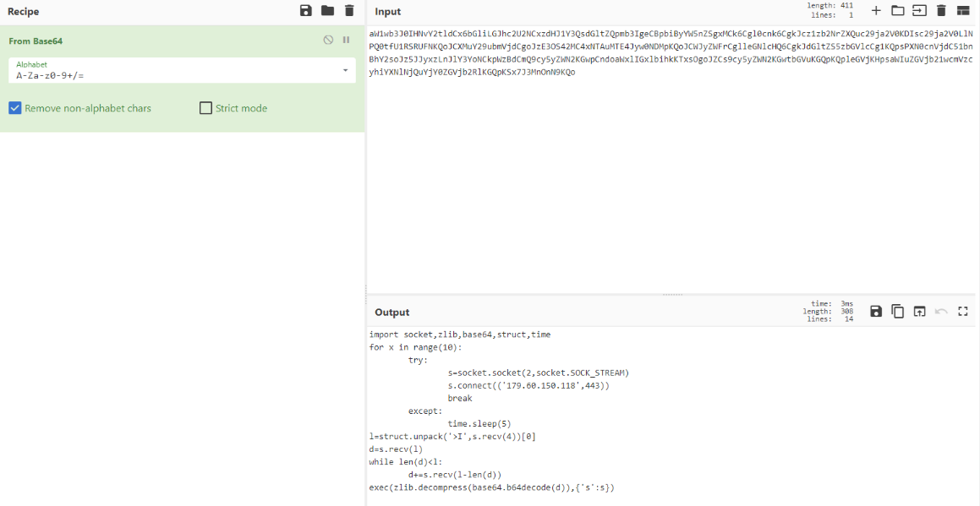Maximise the output pane
980x506 pixels.
(x=962, y=311)
